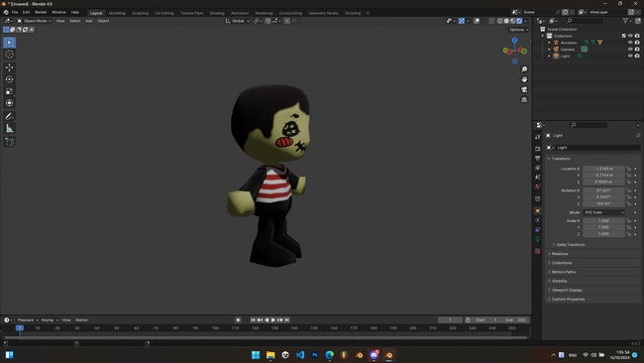Open the Object properties tab
This screenshot has width=644, height=363.
(x=538, y=211)
